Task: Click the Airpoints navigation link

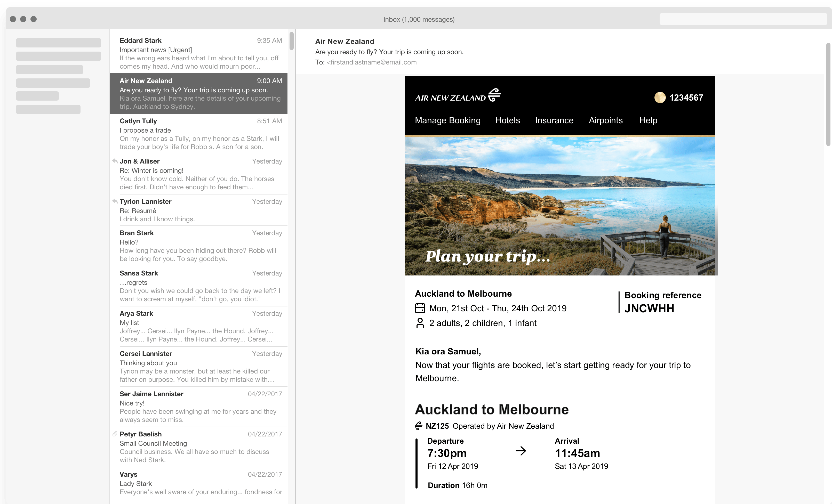Action: 605,120
